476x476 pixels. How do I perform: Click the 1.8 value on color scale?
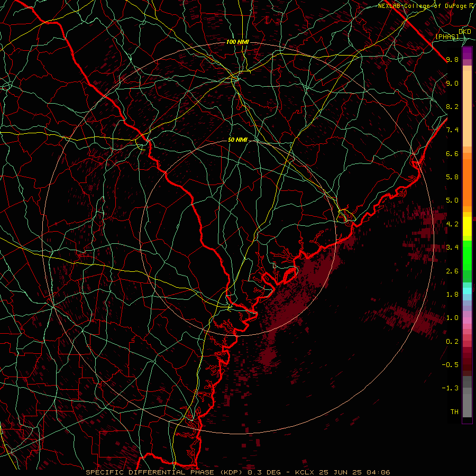pos(452,295)
